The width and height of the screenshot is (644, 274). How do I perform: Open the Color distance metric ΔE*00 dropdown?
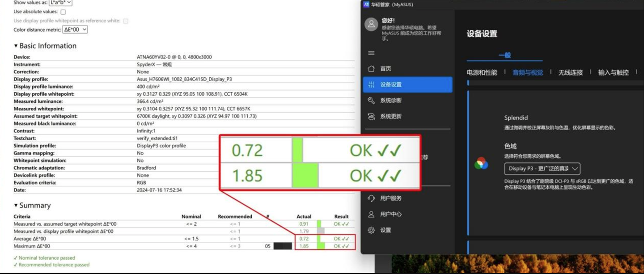point(75,30)
